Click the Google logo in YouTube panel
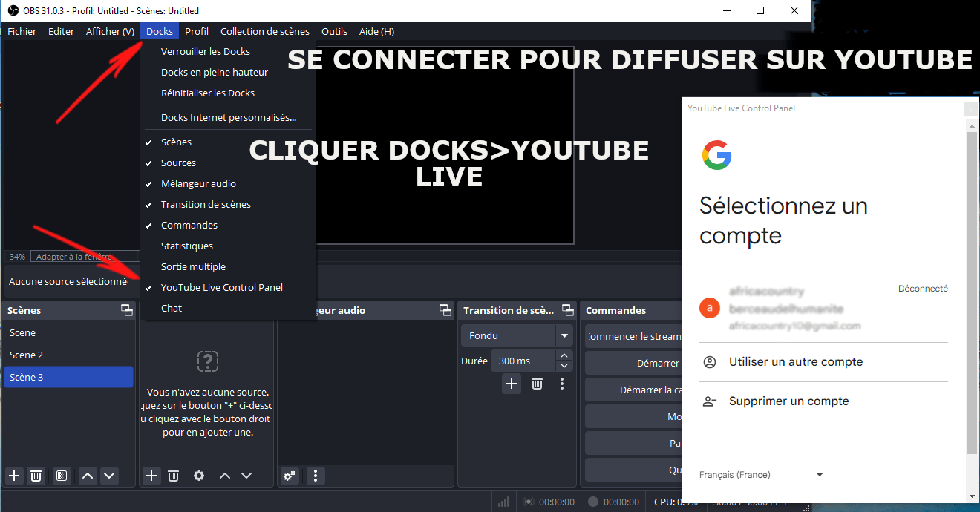This screenshot has height=512, width=980. pos(717,155)
